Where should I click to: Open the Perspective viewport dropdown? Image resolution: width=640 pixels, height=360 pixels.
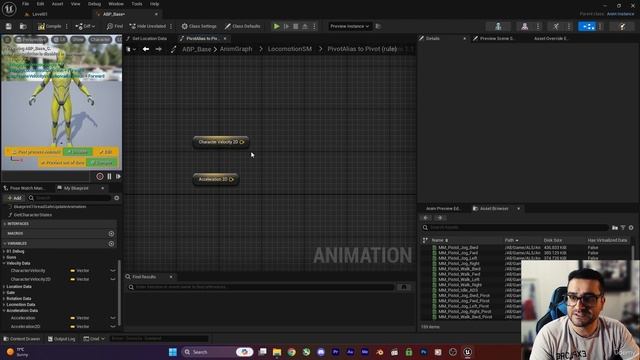31,40
